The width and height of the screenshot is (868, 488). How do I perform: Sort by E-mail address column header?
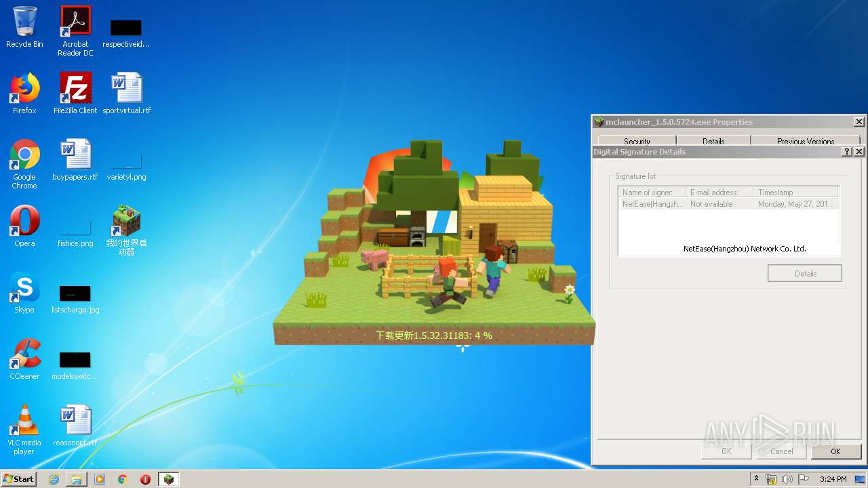click(x=719, y=192)
